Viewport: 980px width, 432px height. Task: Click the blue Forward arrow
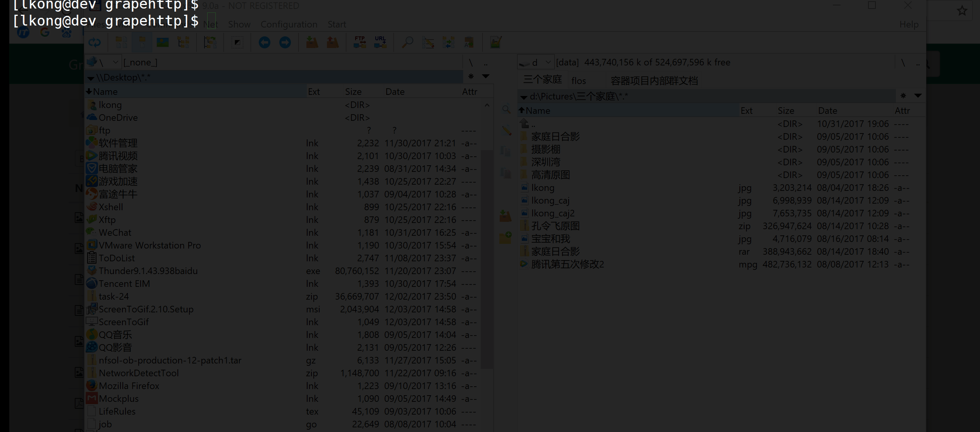[285, 42]
